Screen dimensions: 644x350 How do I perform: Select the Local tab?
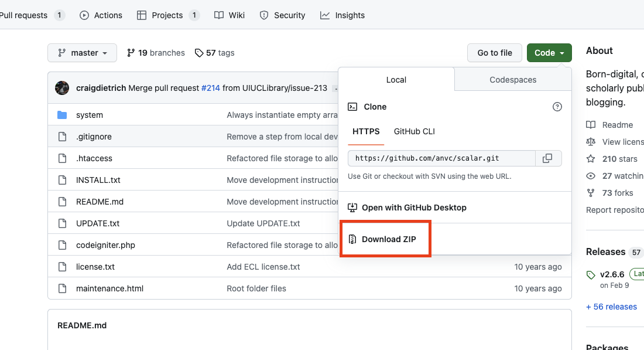(396, 80)
